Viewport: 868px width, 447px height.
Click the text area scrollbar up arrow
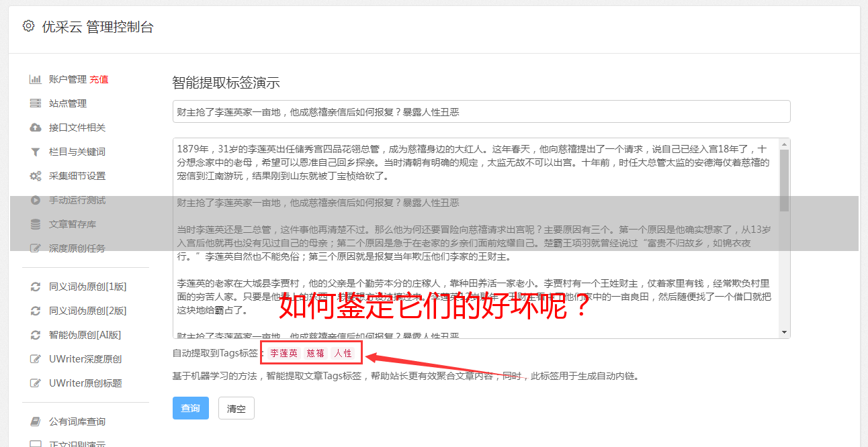pos(784,144)
